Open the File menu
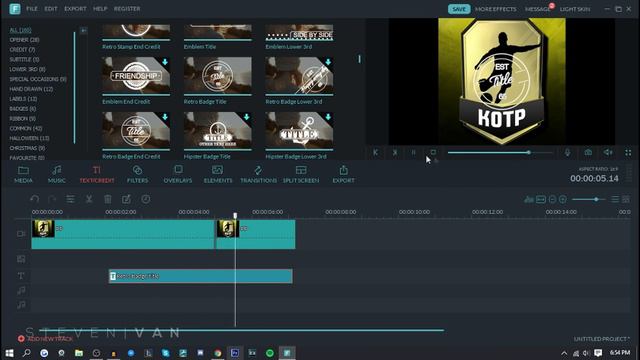Viewport: 640px width, 360px height. pyautogui.click(x=32, y=9)
